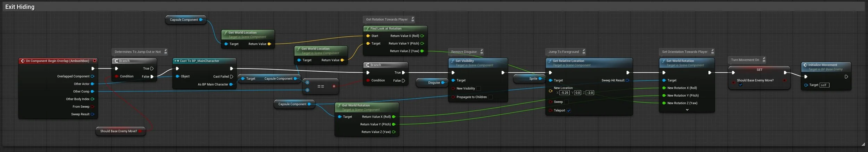Click the New Rotation Y (Pitch) pin
The height and width of the screenshot is (152, 868).
coord(664,96)
